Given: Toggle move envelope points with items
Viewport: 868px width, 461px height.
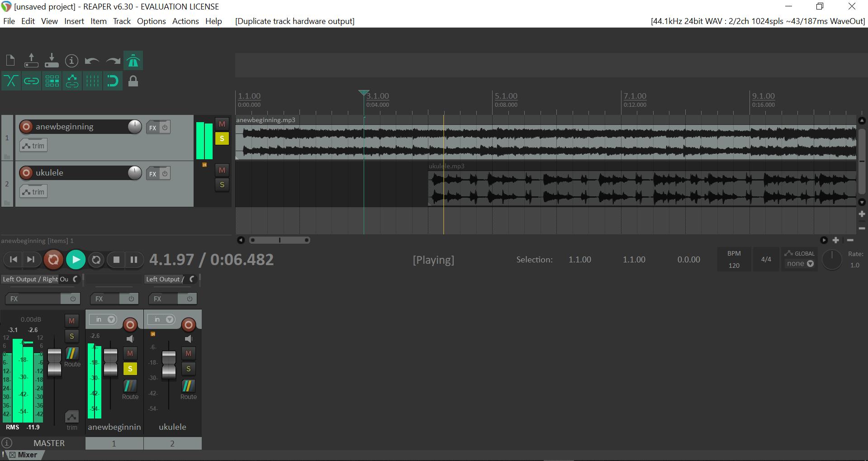Looking at the screenshot, I should click(71, 81).
